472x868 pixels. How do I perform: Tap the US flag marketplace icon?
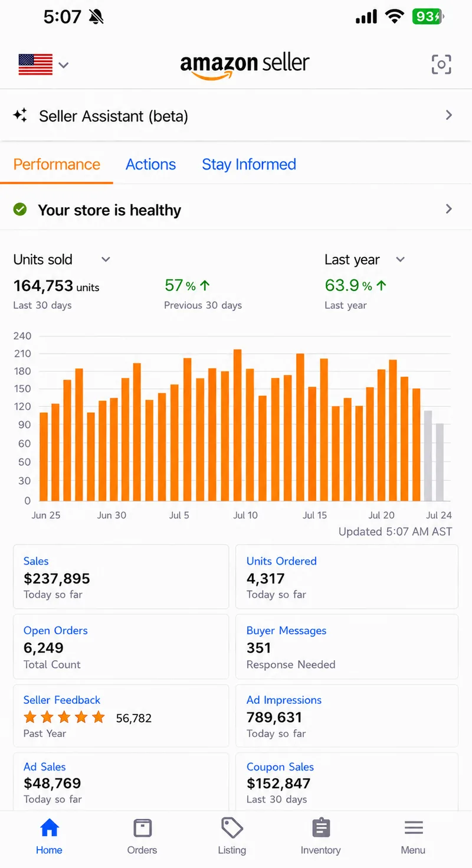[35, 64]
